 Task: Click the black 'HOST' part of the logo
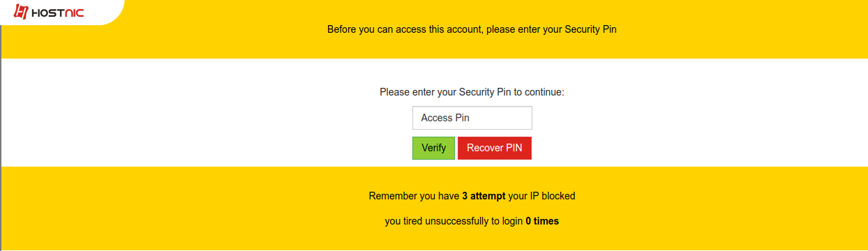coord(47,13)
